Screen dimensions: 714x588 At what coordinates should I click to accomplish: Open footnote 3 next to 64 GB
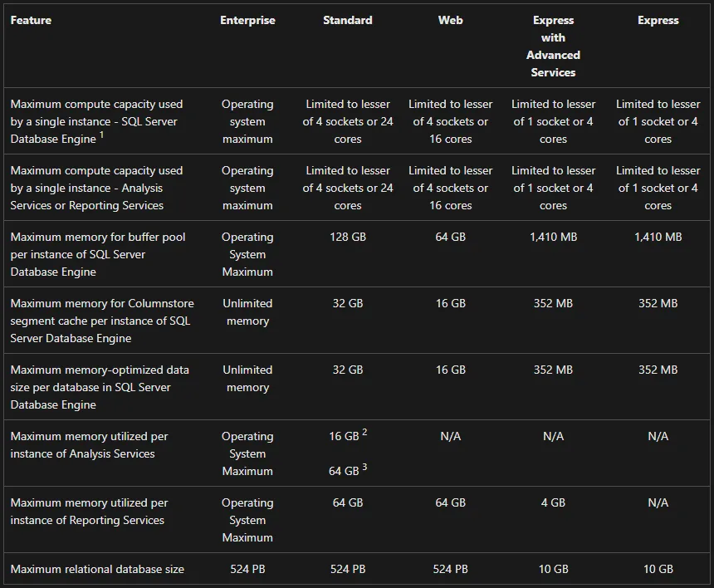click(364, 467)
